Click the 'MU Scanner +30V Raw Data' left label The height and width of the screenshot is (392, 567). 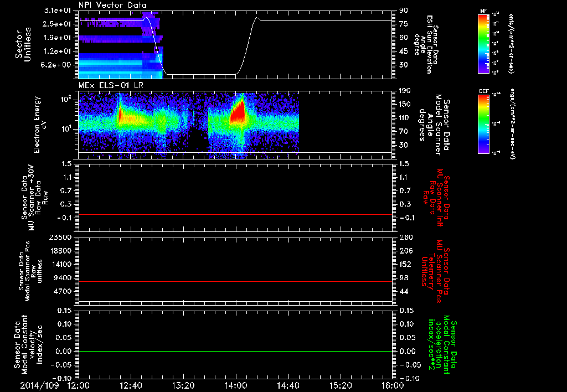(x=35, y=198)
